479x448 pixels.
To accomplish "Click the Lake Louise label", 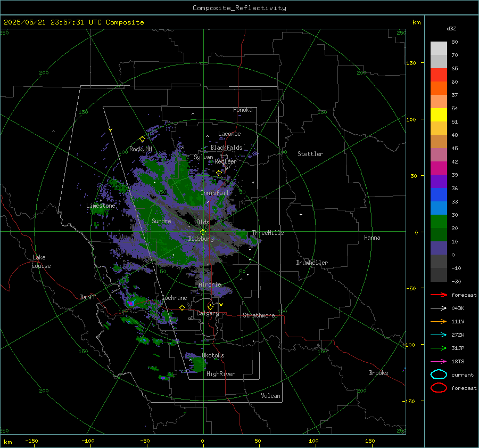I will [x=41, y=262].
